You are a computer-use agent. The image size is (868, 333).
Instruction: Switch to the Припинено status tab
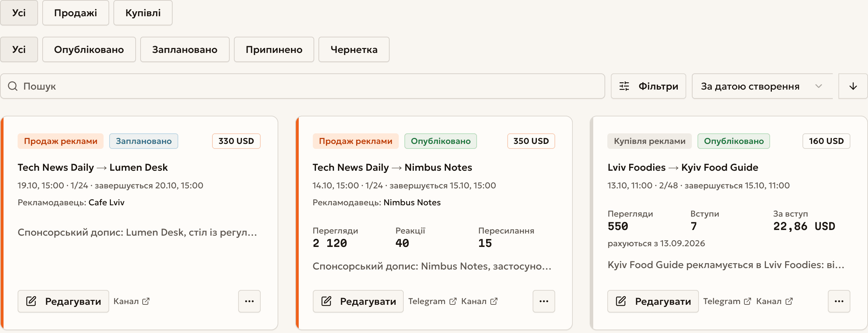[274, 50]
